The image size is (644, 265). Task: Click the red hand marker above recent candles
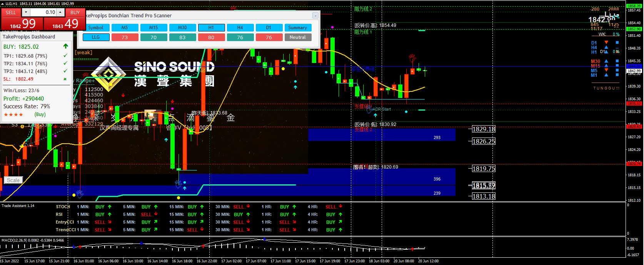click(412, 58)
